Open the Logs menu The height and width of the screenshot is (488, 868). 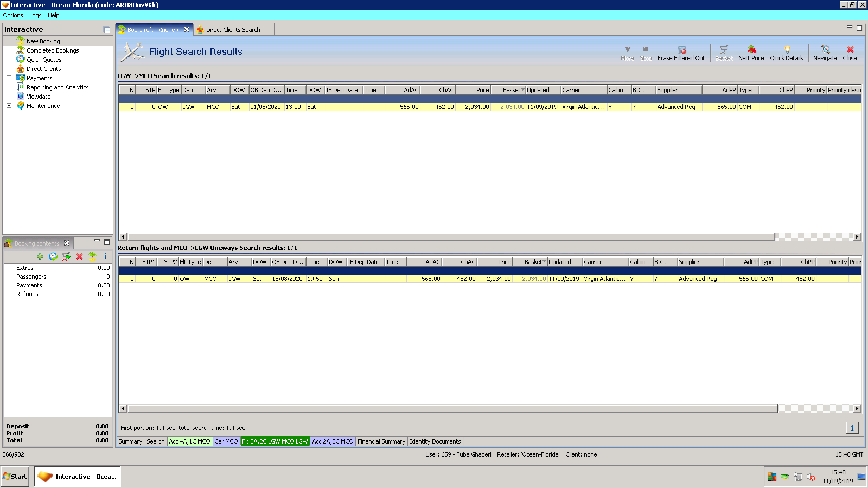(x=35, y=15)
